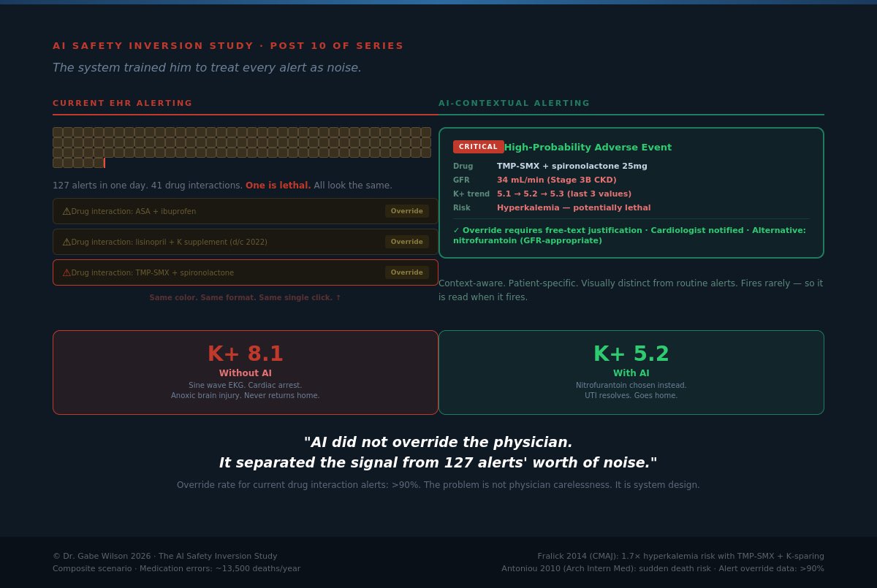Screen dimensions: 877x588
Task: Click the 'Override rate for current drug interaction alerts' sentence
Action: [x=438, y=485]
